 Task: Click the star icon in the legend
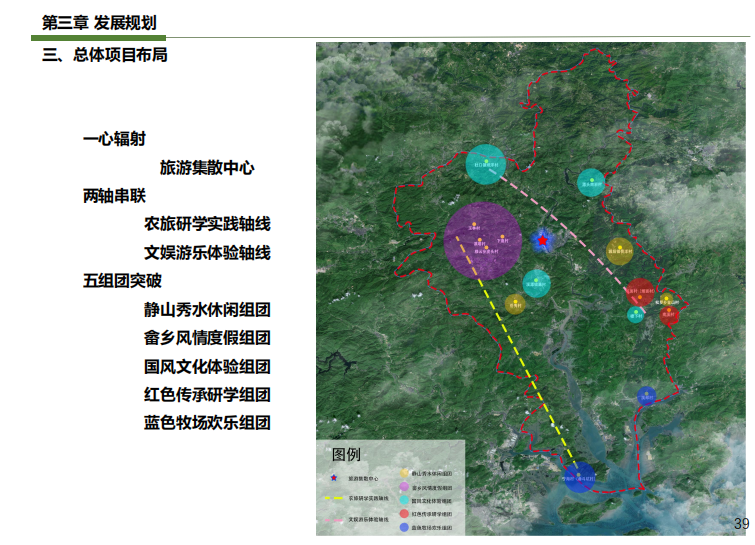click(333, 478)
